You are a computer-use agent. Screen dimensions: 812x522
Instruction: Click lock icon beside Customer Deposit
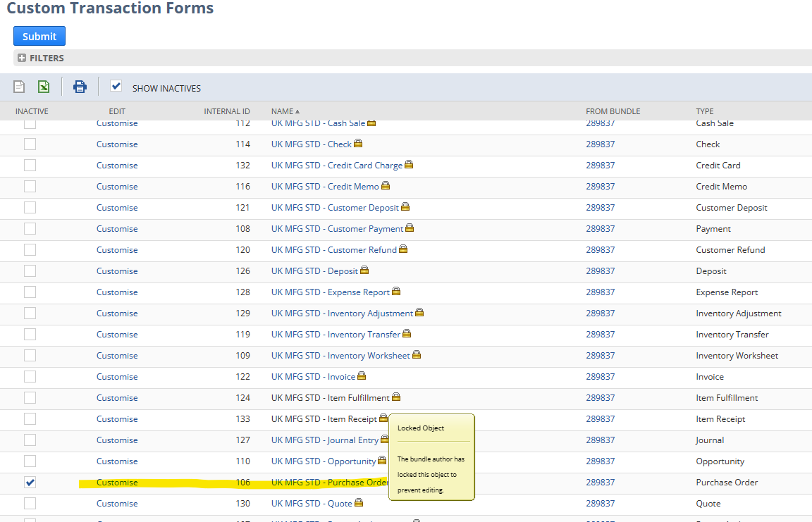click(x=405, y=207)
